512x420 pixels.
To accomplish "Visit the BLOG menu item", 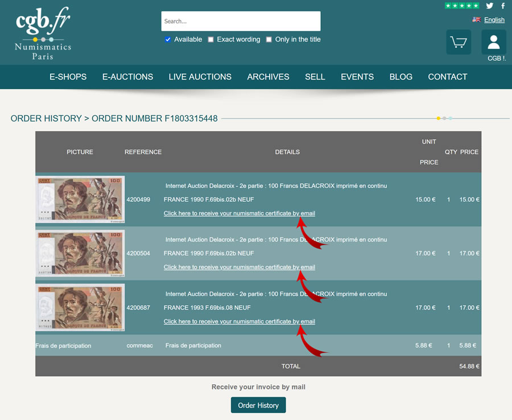I will coord(401,77).
